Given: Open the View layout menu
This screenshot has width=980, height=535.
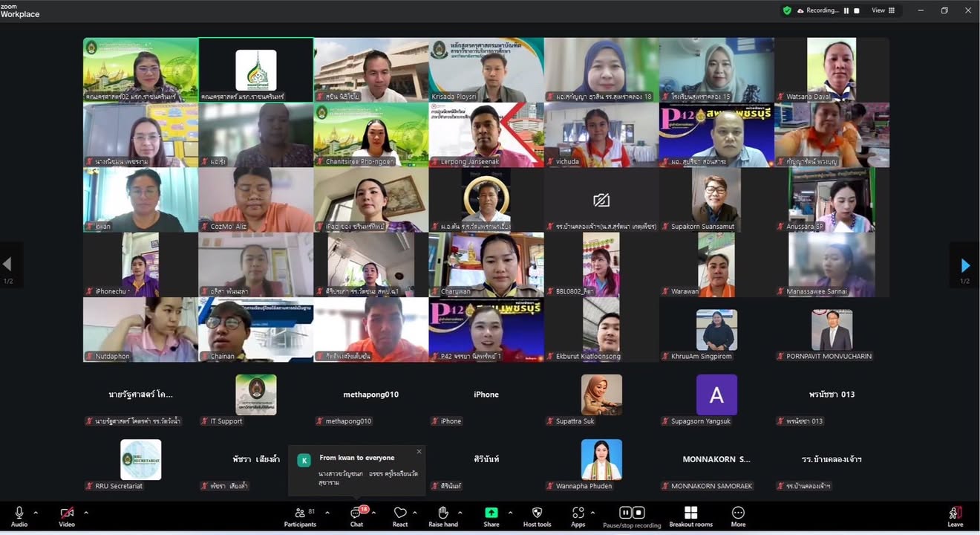Looking at the screenshot, I should coord(883,10).
